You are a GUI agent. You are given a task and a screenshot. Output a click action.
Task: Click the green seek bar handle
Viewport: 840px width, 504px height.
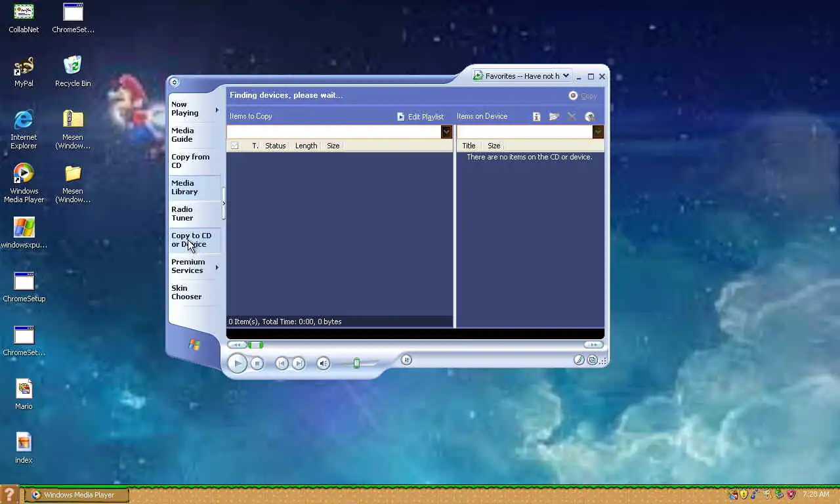256,345
